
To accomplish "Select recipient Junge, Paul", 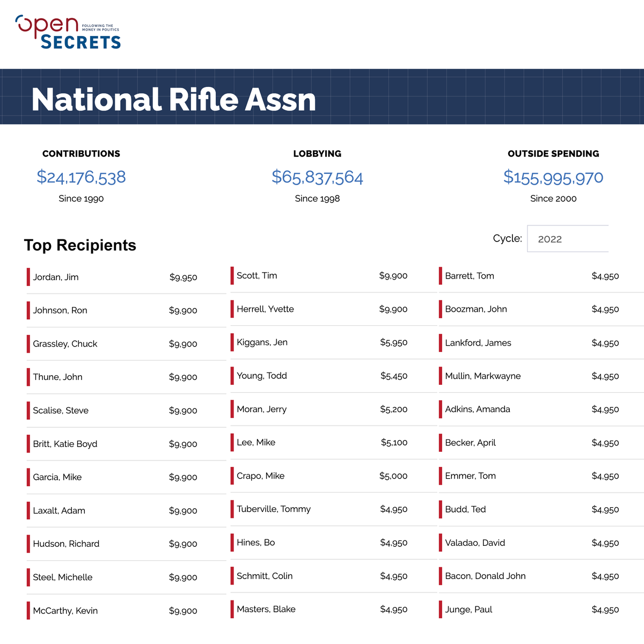I will coord(469,610).
